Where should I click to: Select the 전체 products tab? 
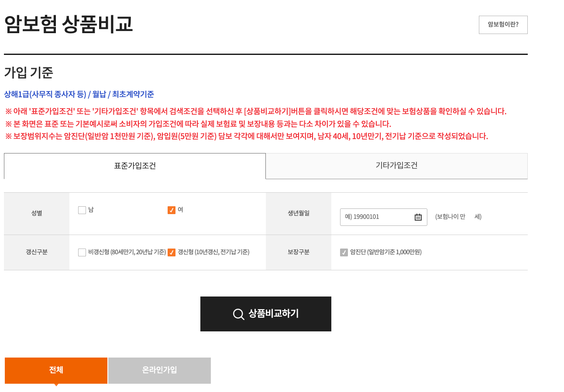click(56, 370)
